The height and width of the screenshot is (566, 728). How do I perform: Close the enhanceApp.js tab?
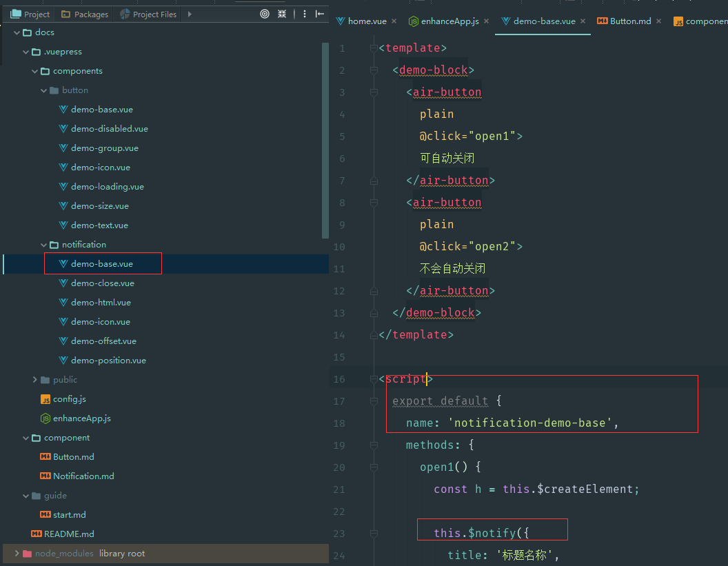click(x=486, y=21)
